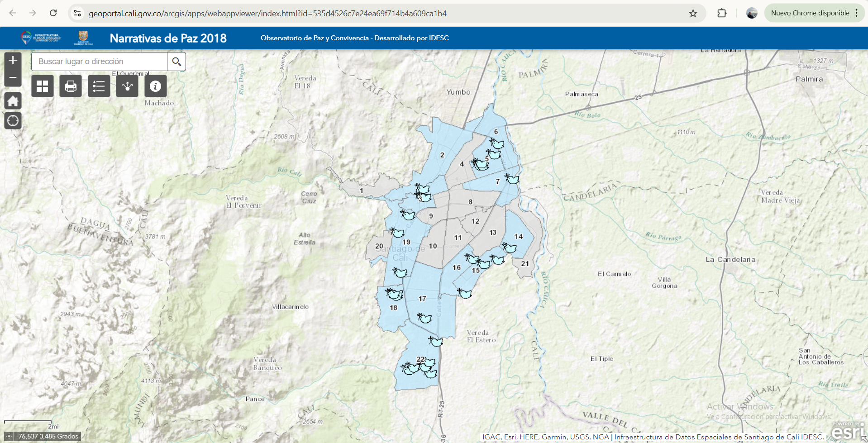This screenshot has width=868, height=443.
Task: Zoom in on the map
Action: pos(13,60)
